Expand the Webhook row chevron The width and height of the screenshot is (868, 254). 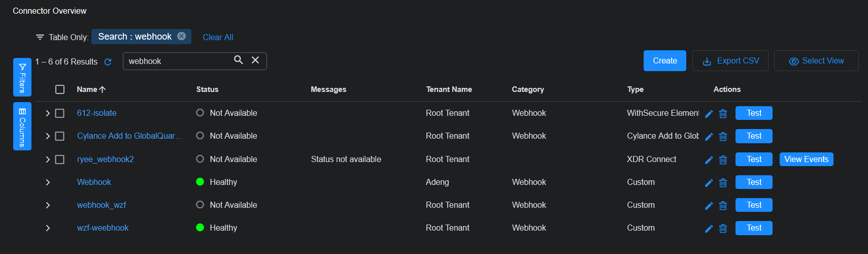click(48, 182)
